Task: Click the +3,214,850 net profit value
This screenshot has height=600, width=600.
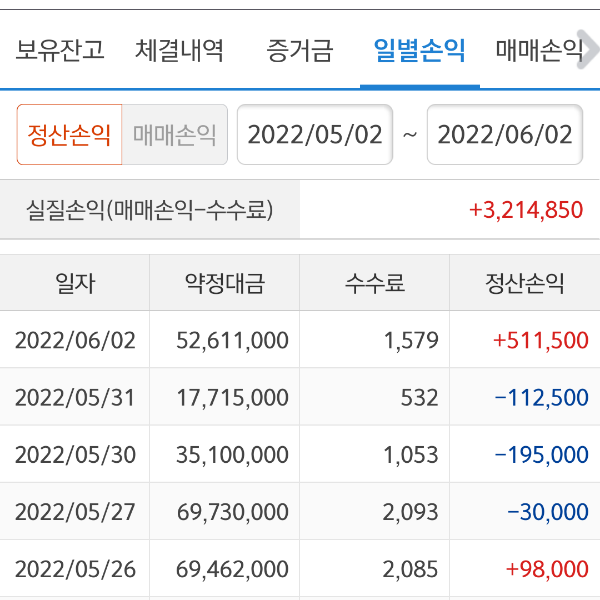Action: 525,210
